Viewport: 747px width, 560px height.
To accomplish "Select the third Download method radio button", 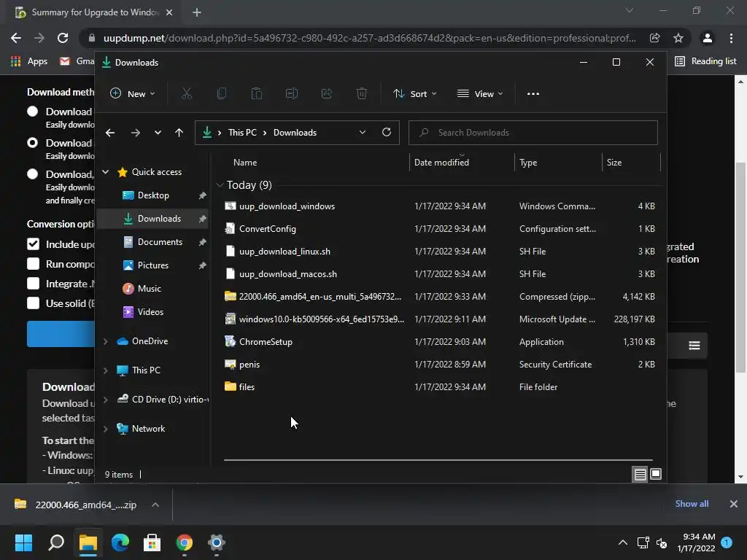I will click(x=32, y=174).
